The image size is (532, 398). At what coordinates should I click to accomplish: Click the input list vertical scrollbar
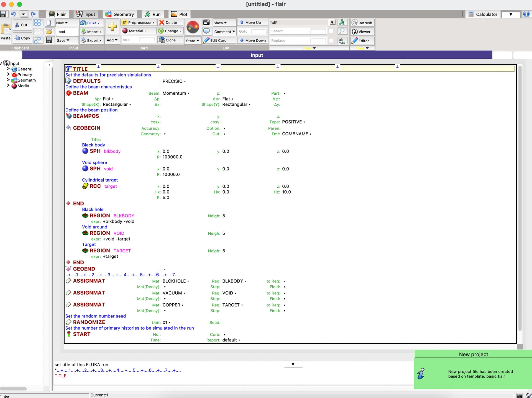point(520,198)
